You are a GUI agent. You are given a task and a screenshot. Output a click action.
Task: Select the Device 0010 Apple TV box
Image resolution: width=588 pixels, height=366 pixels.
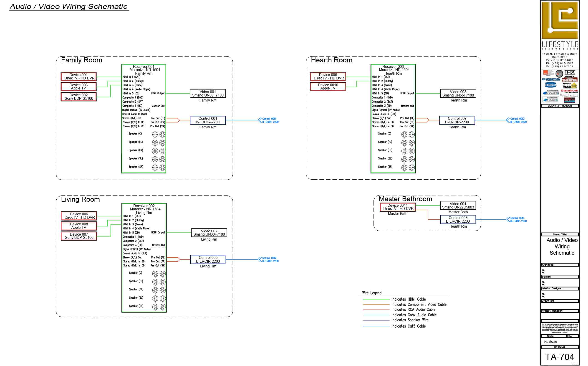(328, 87)
